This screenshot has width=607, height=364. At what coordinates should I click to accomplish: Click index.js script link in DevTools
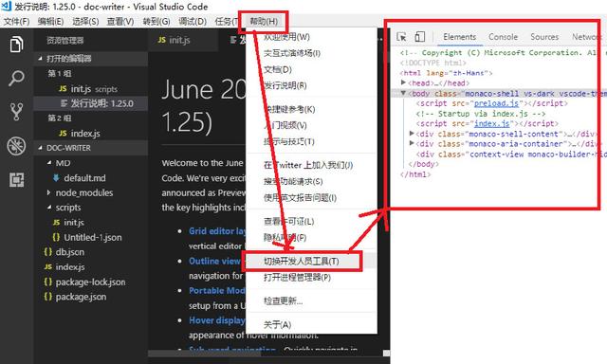491,123
